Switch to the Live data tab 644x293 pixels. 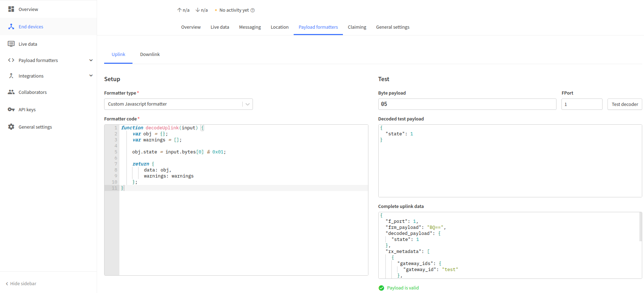220,27
